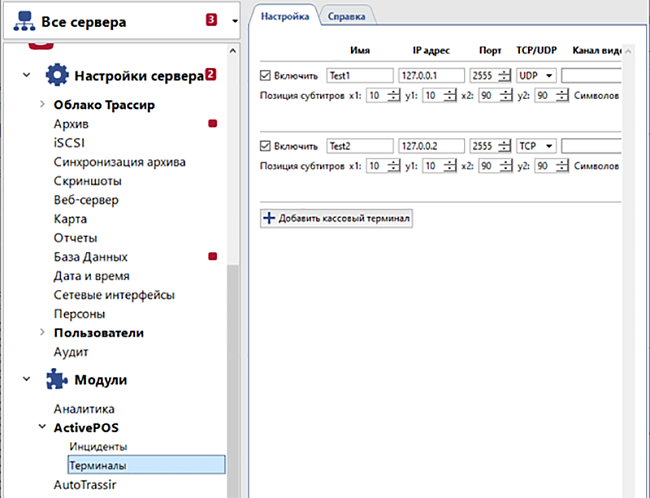Select База Данных in the tree

[90, 257]
